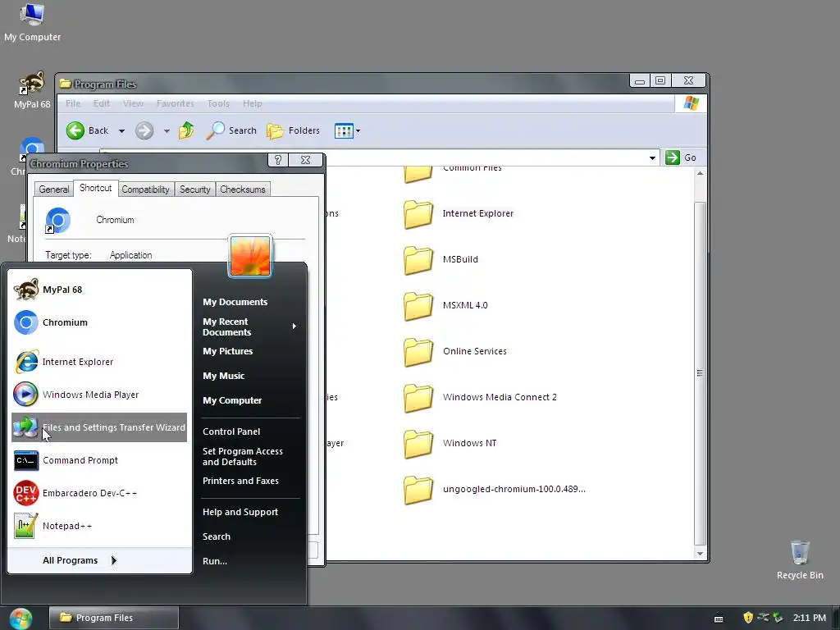The width and height of the screenshot is (840, 630).
Task: Click the Safely Remove Hardware tray icon
Action: tap(778, 618)
